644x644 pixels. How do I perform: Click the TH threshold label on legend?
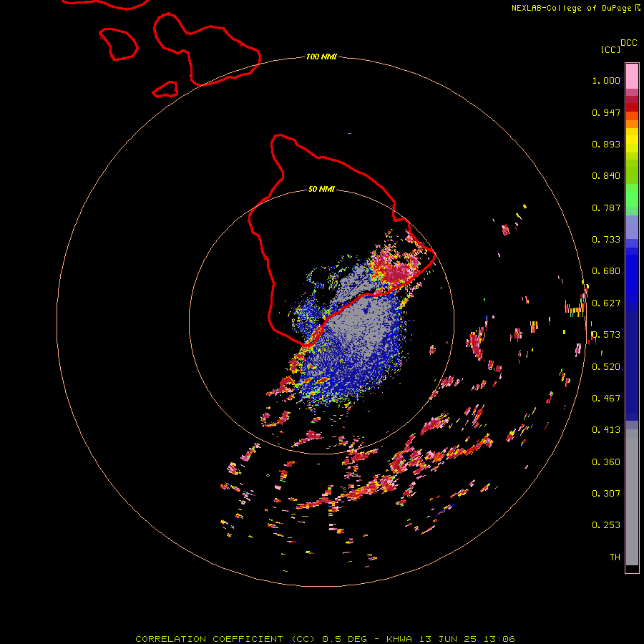(x=615, y=557)
